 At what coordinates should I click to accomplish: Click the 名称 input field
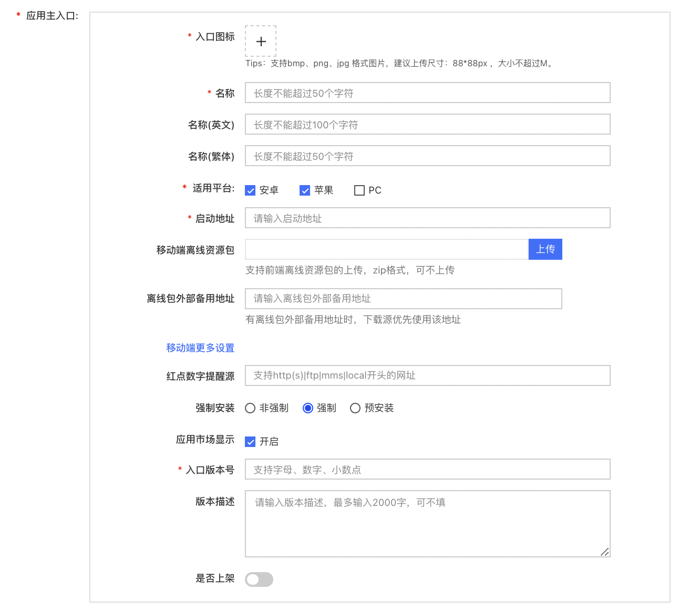coord(427,93)
